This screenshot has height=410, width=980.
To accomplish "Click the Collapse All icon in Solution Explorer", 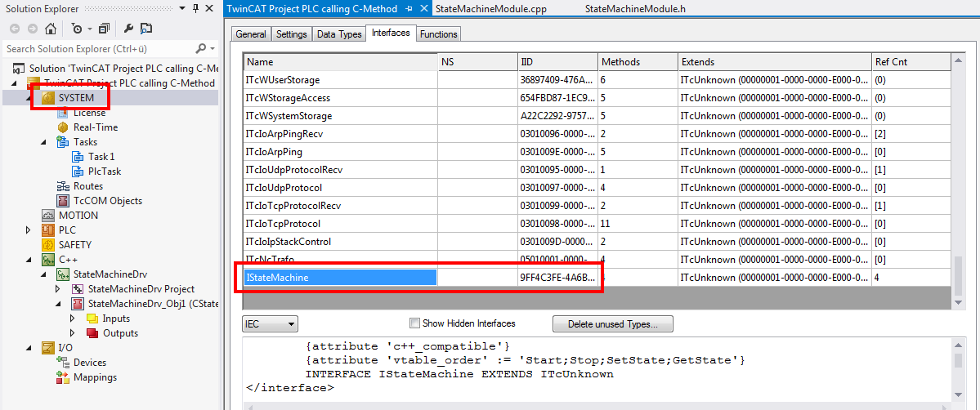I will tap(104, 29).
